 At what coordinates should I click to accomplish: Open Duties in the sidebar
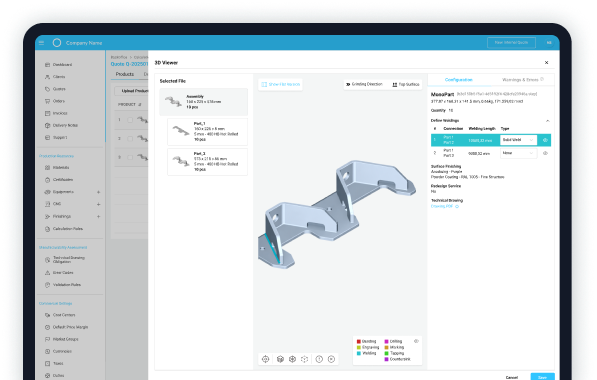coord(54,376)
